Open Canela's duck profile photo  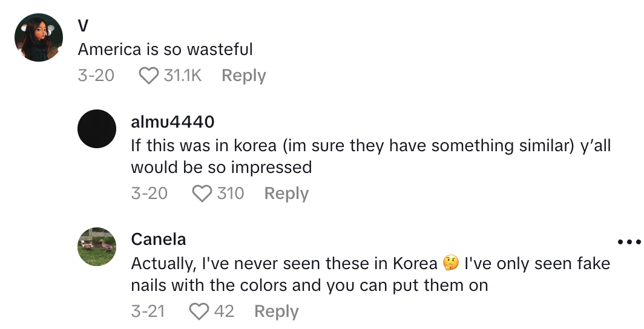click(x=97, y=247)
